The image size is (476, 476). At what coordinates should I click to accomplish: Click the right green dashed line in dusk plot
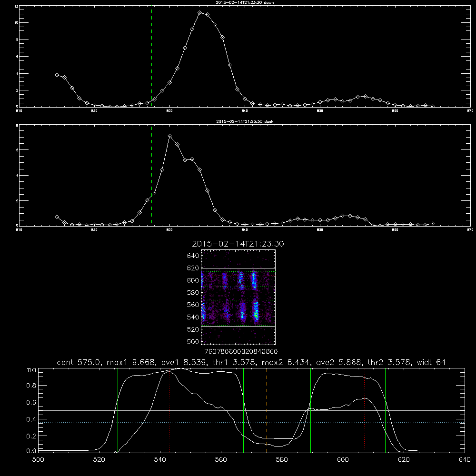click(263, 175)
